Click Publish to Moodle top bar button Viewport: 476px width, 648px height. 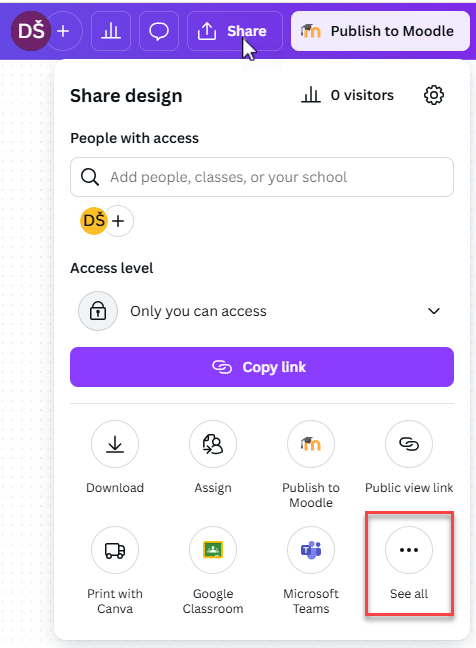(380, 31)
